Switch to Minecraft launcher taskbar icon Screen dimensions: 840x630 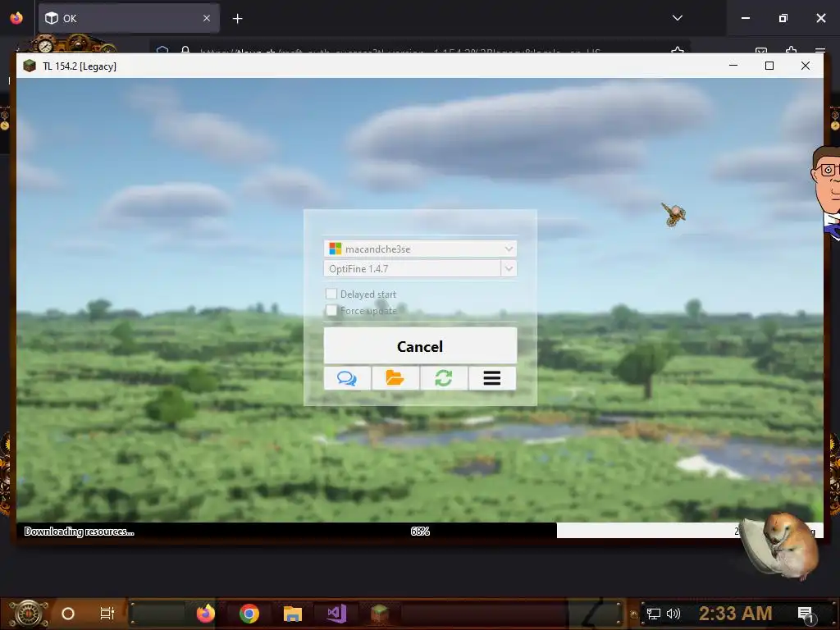point(380,614)
